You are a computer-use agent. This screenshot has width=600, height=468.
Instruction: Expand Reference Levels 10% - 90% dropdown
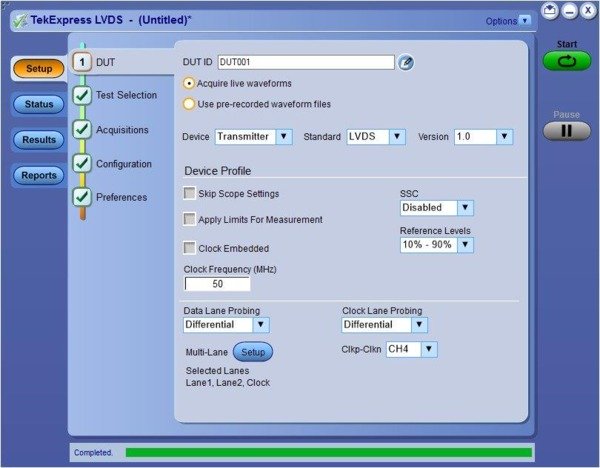(x=465, y=245)
